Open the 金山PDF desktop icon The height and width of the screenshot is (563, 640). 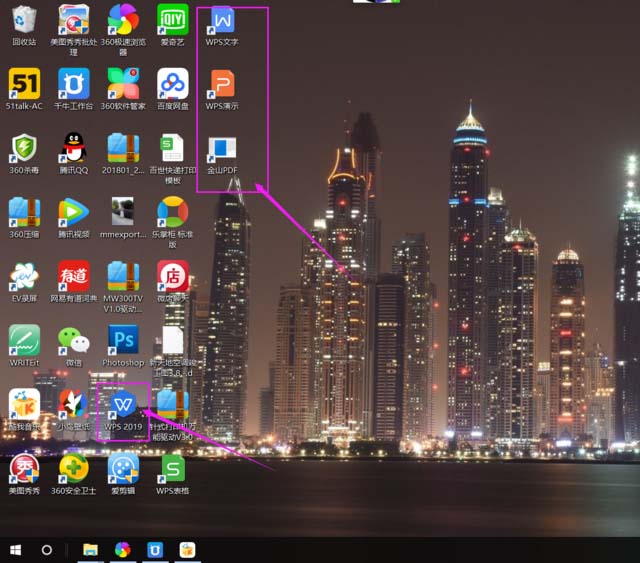[222, 149]
